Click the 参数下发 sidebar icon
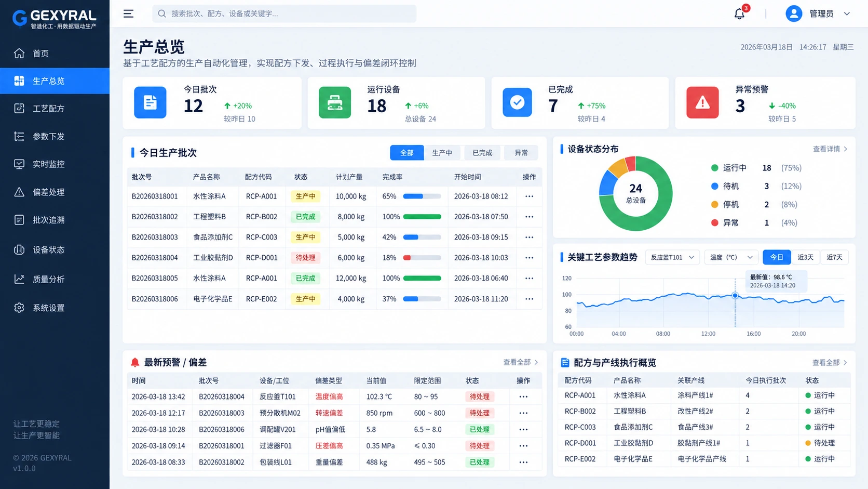 click(x=19, y=136)
